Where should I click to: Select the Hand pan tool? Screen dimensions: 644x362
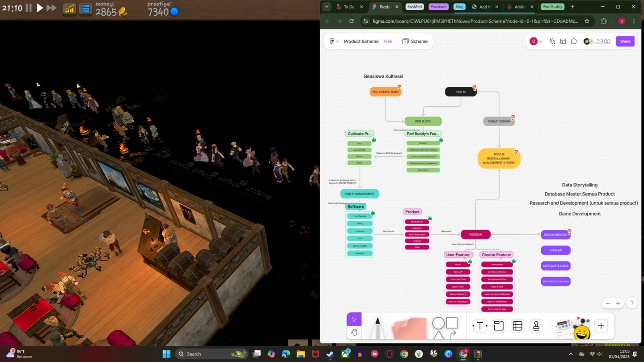[354, 332]
